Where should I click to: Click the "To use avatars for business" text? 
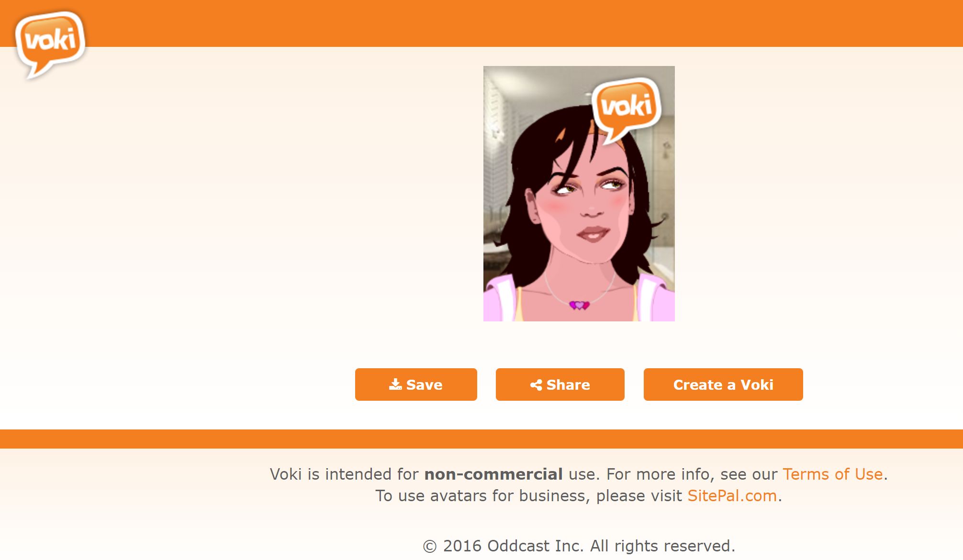pyautogui.click(x=481, y=496)
